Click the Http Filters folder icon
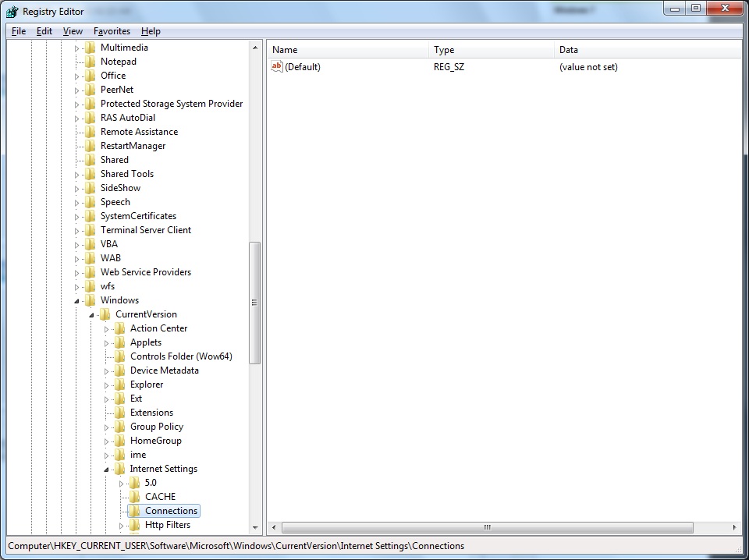The width and height of the screenshot is (749, 560). tap(135, 525)
